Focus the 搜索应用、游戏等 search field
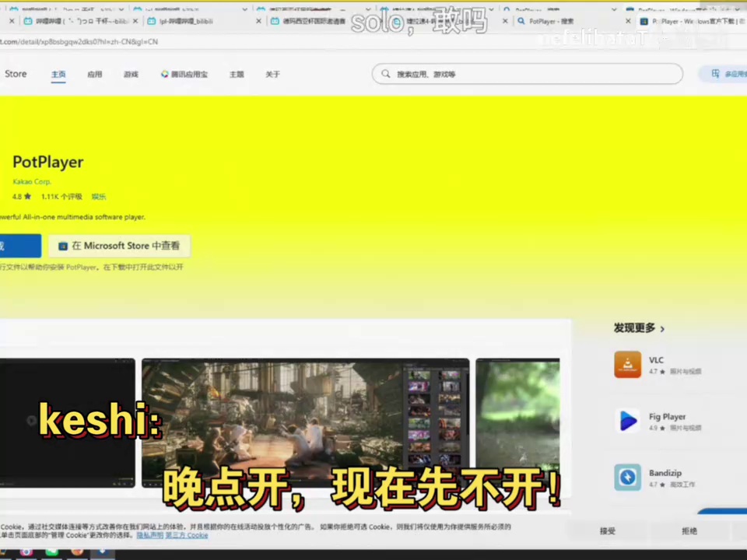This screenshot has height=560, width=747. (x=528, y=74)
